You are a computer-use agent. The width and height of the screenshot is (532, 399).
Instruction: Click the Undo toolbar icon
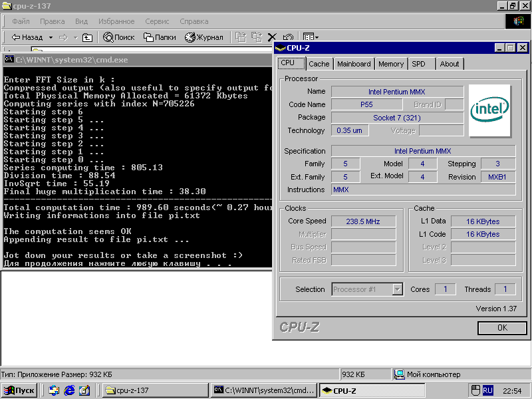click(288, 37)
